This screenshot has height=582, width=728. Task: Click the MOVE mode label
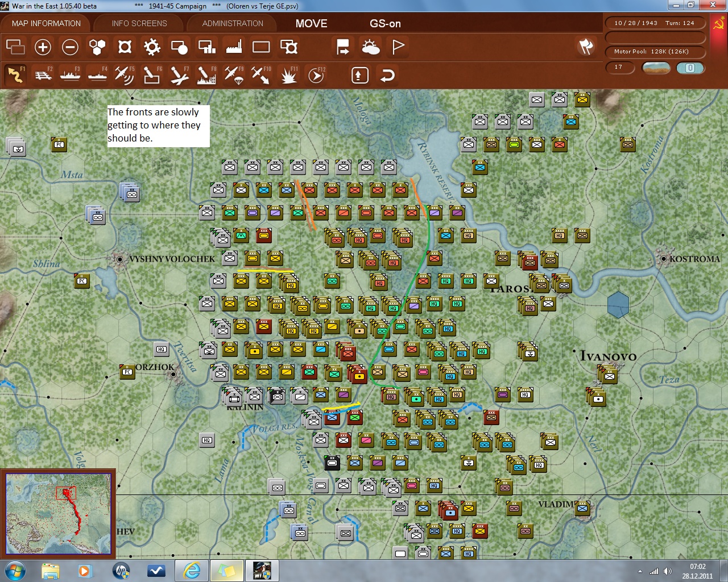coord(311,23)
